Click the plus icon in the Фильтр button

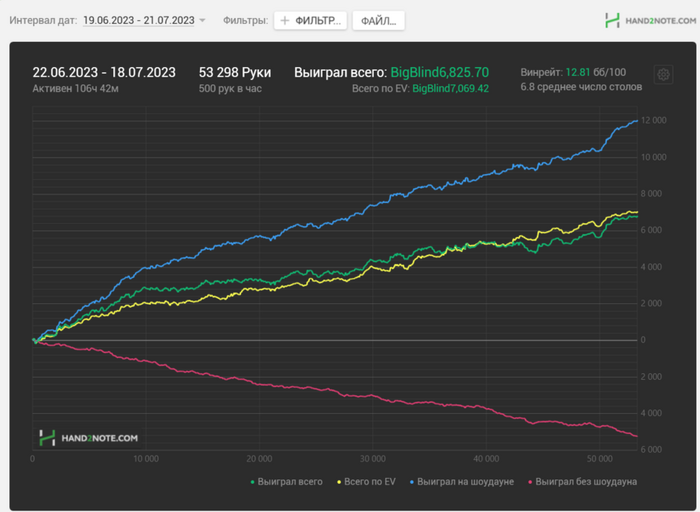click(x=285, y=21)
